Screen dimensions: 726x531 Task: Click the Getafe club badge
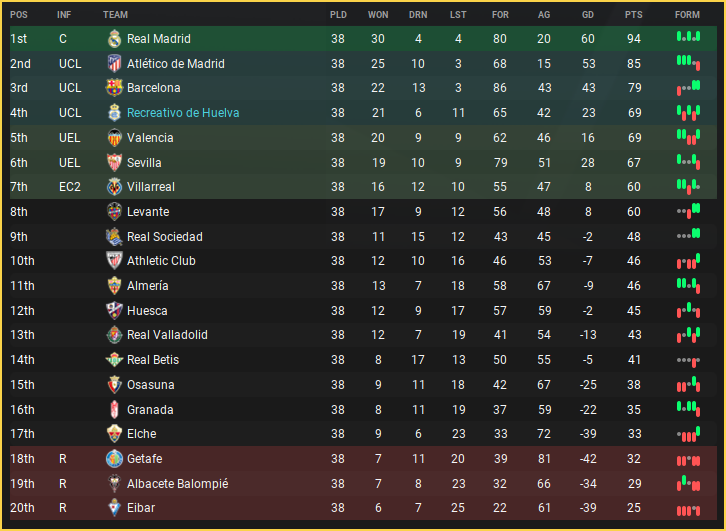click(114, 459)
